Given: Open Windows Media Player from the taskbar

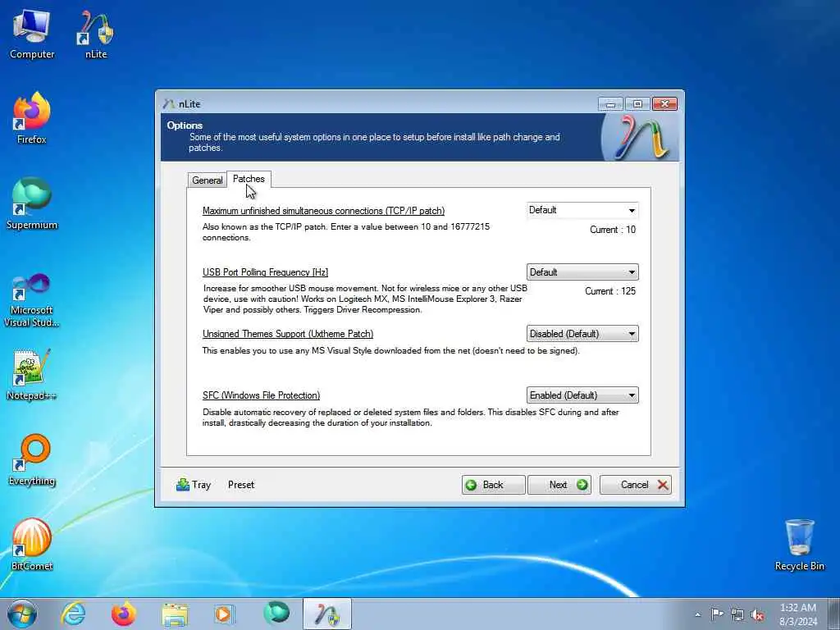Looking at the screenshot, I should 224,614.
